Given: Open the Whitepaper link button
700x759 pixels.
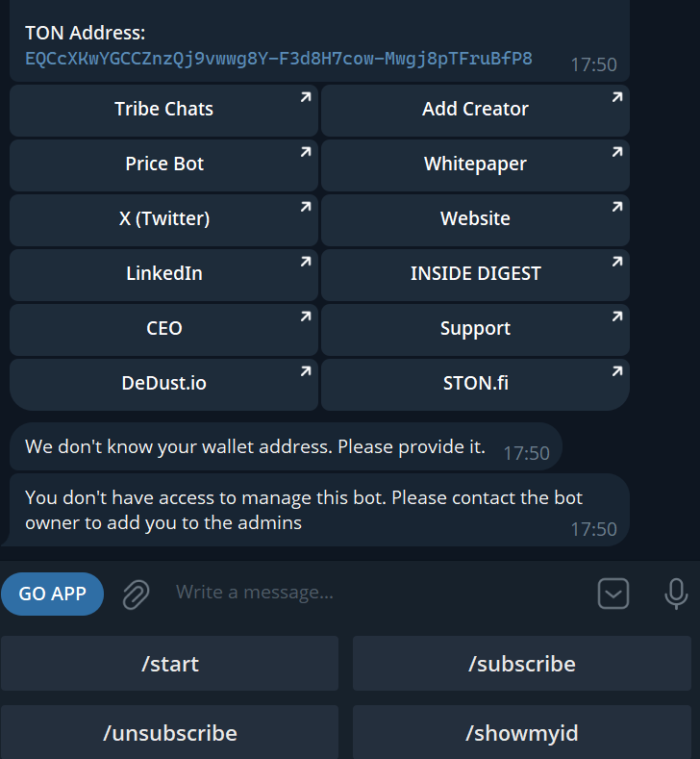Looking at the screenshot, I should pos(475,164).
